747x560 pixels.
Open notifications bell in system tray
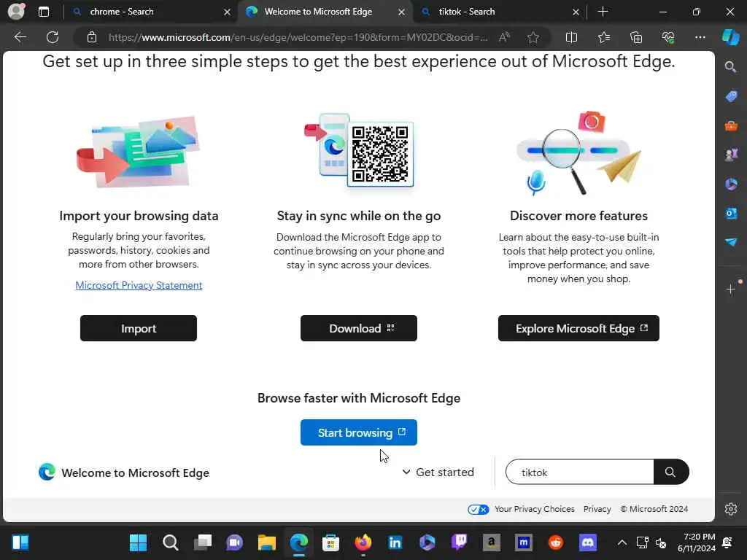(727, 542)
